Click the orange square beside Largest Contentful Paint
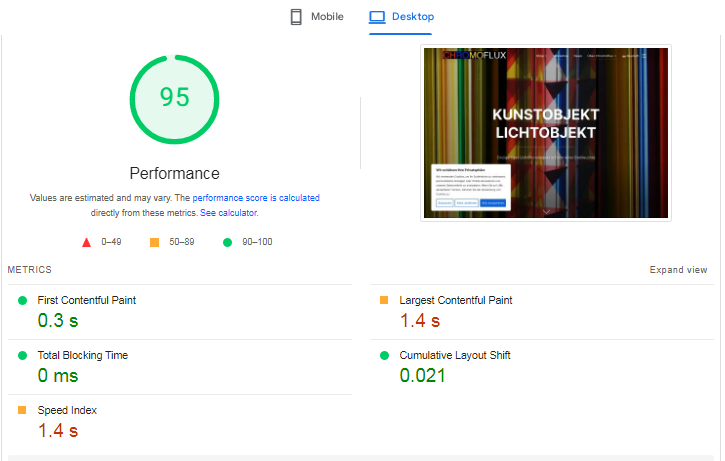Image resolution: width=725 pixels, height=461 pixels. (384, 300)
